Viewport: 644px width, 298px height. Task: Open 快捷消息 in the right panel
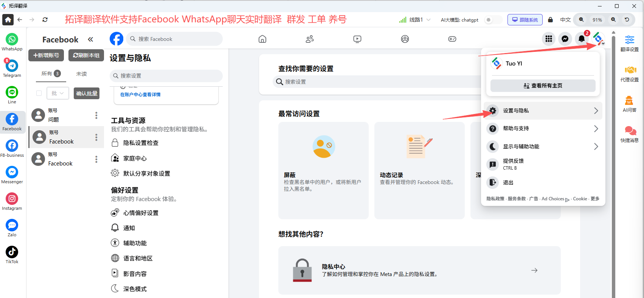click(x=630, y=134)
